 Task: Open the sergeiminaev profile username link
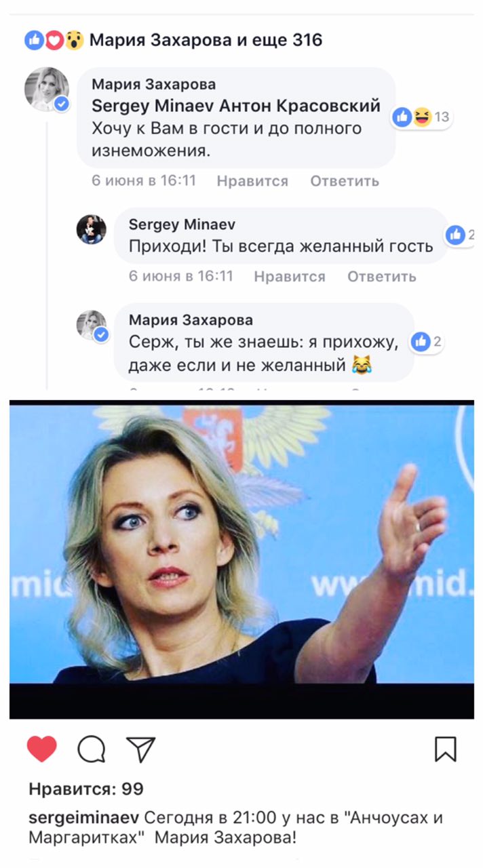85,818
